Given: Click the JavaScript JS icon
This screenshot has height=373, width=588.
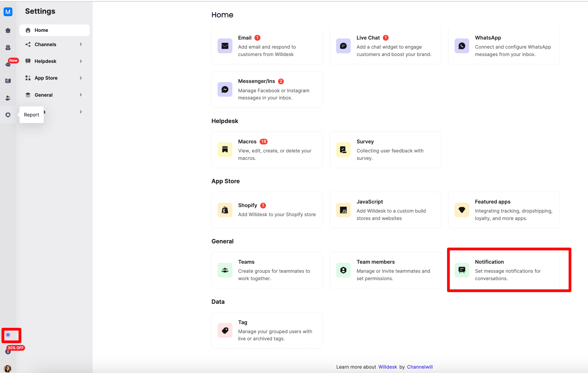Looking at the screenshot, I should coord(343,210).
